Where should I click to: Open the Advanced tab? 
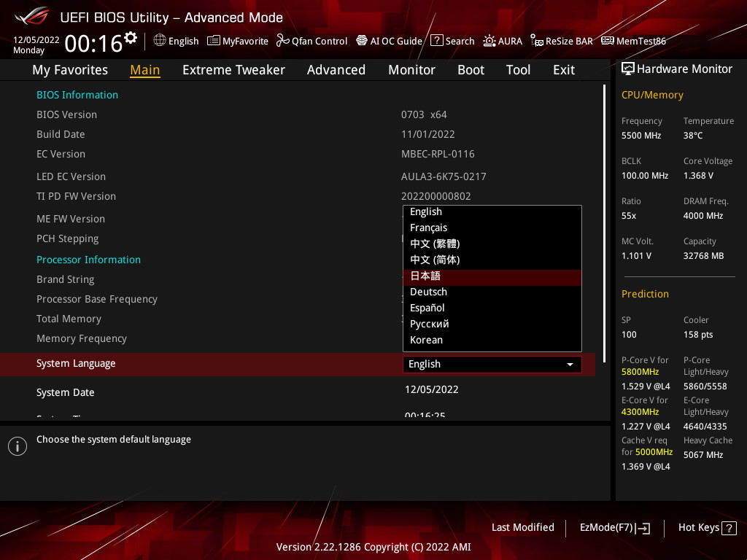pyautogui.click(x=336, y=70)
